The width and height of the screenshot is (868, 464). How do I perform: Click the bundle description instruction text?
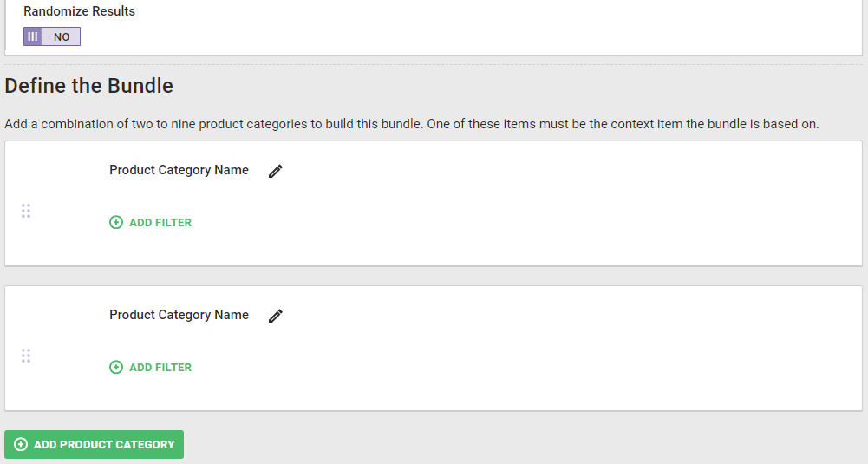pyautogui.click(x=411, y=124)
